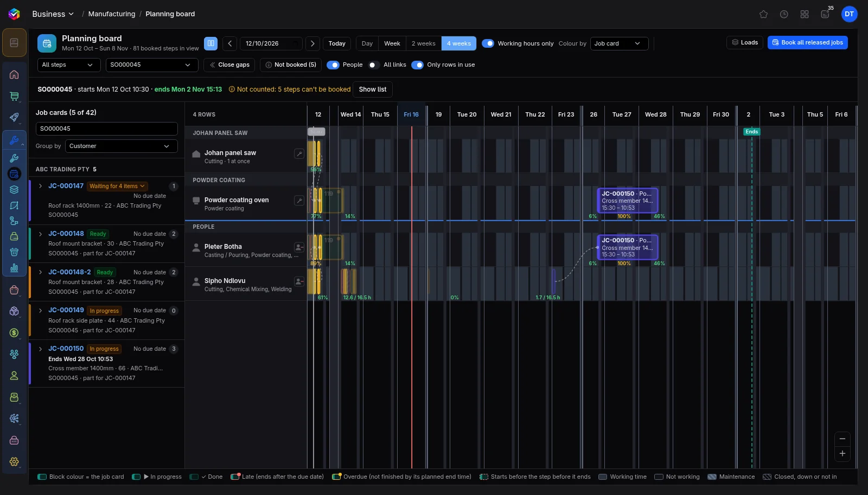Switch to the 2 weeks view
Image resolution: width=868 pixels, height=495 pixels.
[423, 43]
